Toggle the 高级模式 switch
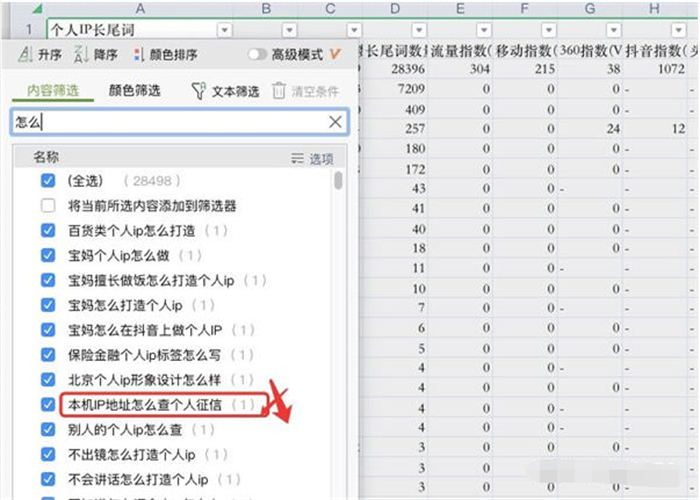The width and height of the screenshot is (700, 500). [258, 54]
